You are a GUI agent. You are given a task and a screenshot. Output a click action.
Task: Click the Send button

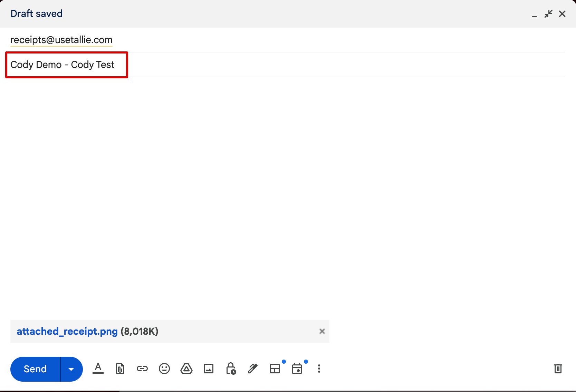[x=35, y=369]
